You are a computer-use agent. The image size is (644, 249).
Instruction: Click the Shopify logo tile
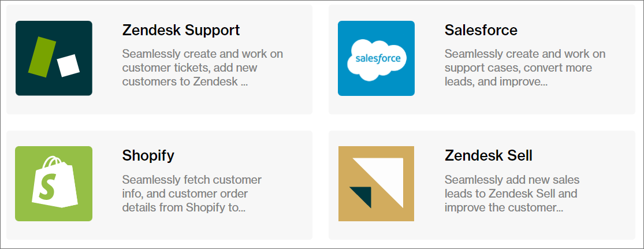tap(54, 184)
